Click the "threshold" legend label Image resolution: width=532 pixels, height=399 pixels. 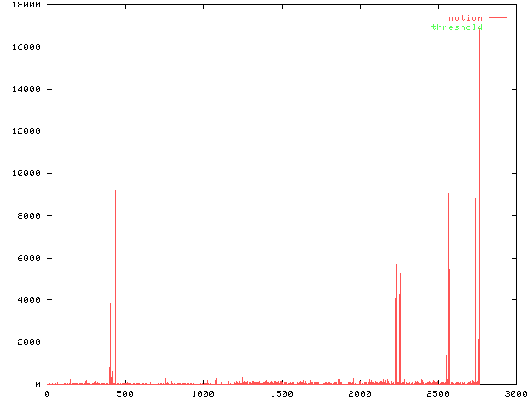point(456,27)
